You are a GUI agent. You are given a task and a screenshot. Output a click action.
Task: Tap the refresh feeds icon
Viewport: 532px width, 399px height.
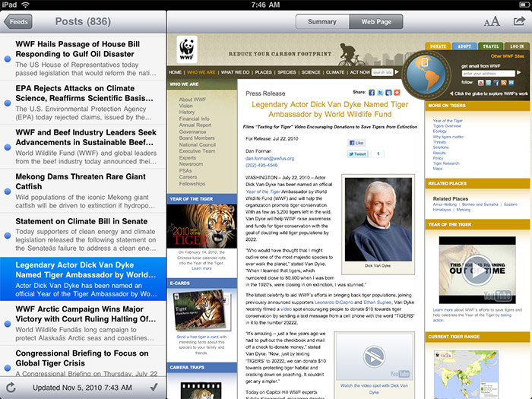[10, 387]
